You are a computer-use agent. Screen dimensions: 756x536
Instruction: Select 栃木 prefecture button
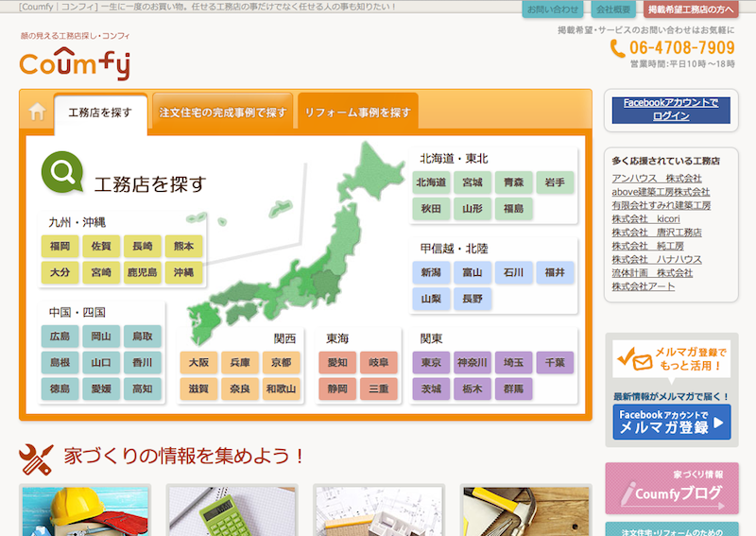click(x=472, y=389)
